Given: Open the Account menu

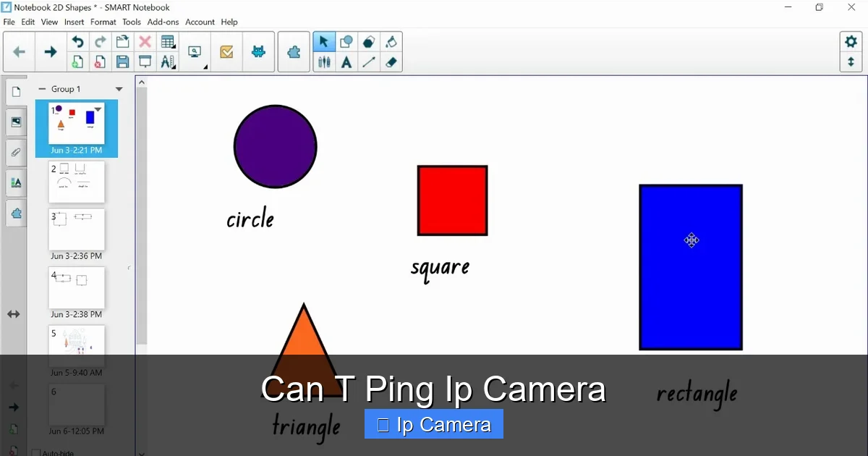Looking at the screenshot, I should [200, 22].
